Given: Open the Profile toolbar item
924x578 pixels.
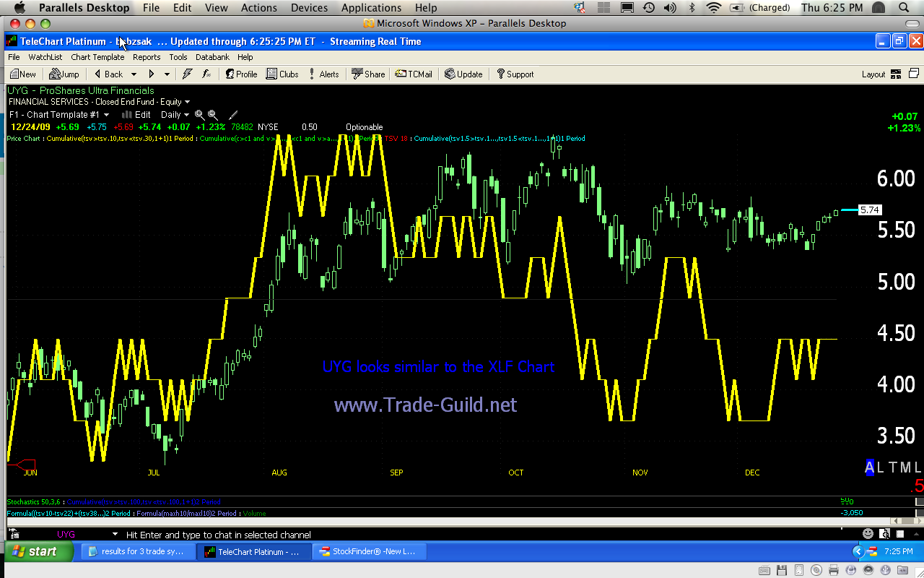Looking at the screenshot, I should pos(241,74).
